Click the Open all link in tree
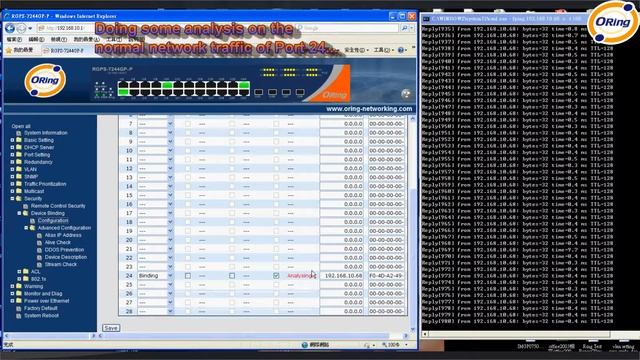This screenshot has height=360, width=640. (x=21, y=126)
